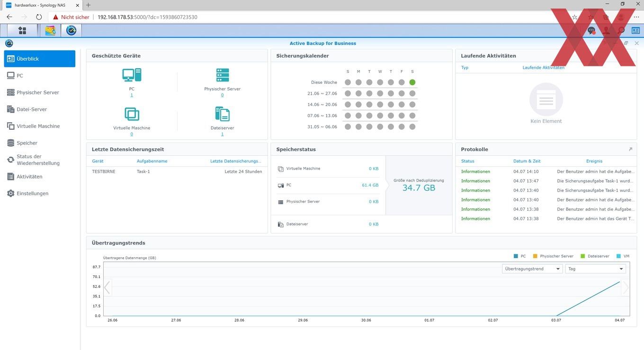Image resolution: width=644 pixels, height=350 pixels.
Task: Toggle Dateiserver series in chart legend
Action: click(x=595, y=256)
